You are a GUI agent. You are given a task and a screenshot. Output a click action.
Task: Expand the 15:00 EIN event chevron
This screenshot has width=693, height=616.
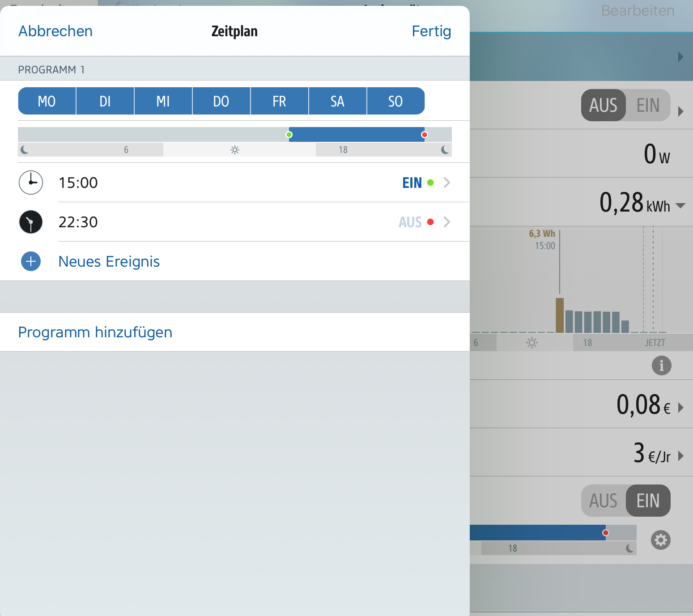click(x=446, y=183)
